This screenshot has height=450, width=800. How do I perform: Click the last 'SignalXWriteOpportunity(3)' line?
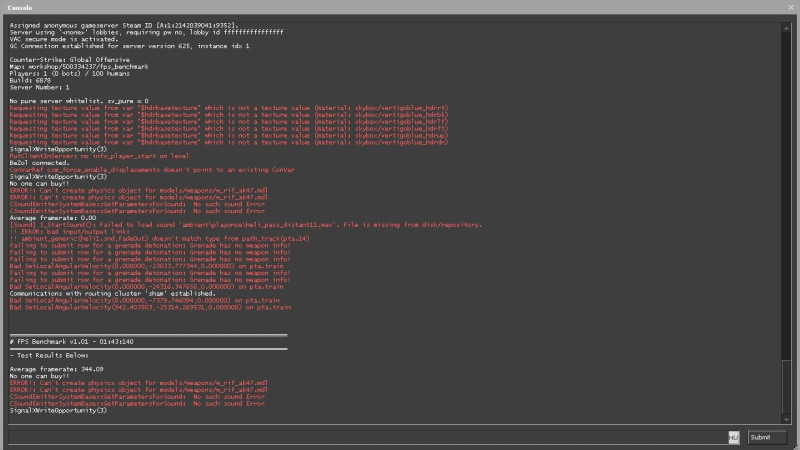coord(58,410)
